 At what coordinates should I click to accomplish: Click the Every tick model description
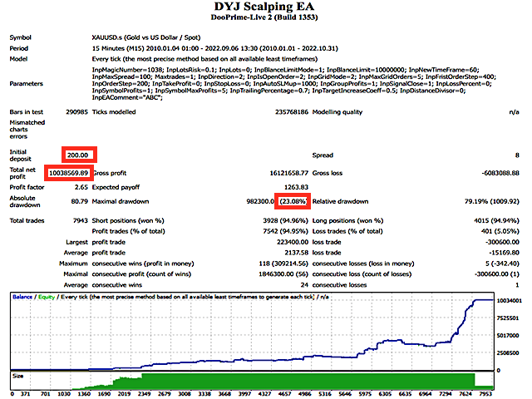click(204, 59)
